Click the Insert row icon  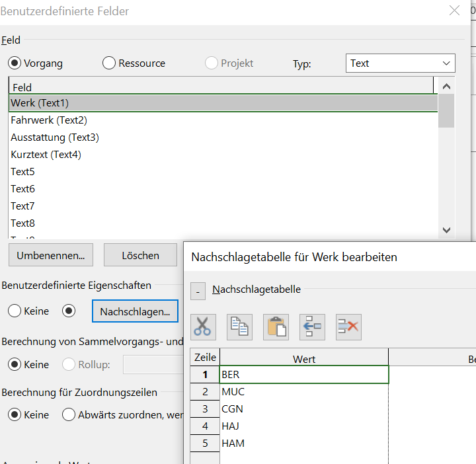pos(312,327)
